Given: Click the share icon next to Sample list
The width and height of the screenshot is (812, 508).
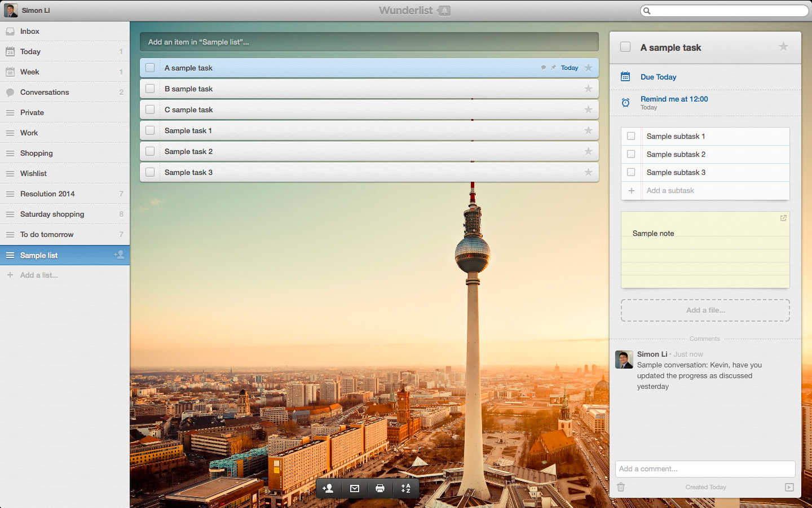Looking at the screenshot, I should point(119,255).
